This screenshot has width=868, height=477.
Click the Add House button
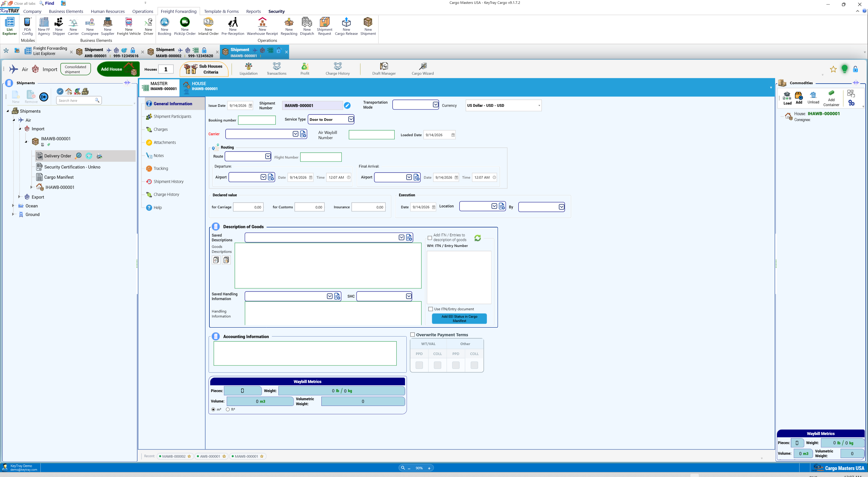tap(118, 69)
